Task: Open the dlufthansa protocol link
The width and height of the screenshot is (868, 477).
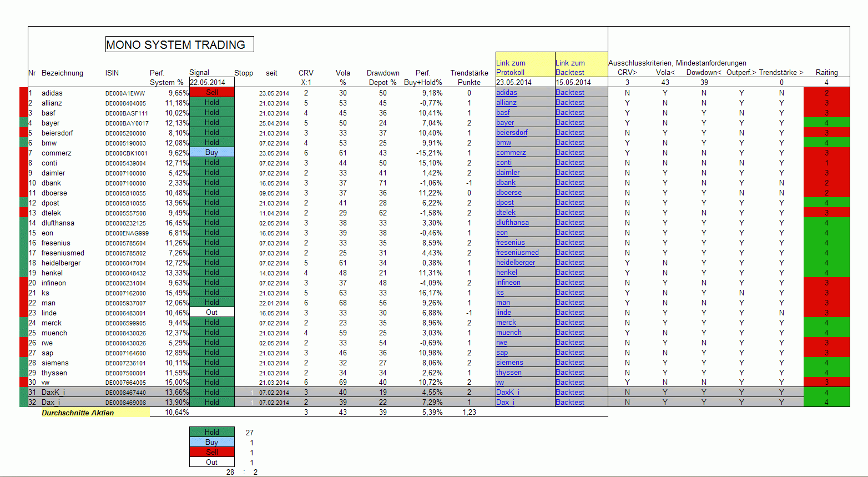Action: point(512,223)
